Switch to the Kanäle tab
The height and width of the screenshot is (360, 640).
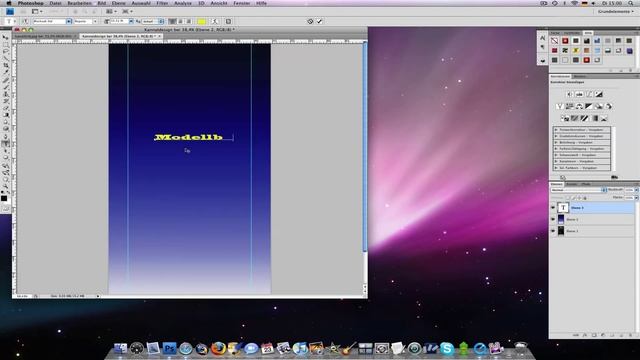click(x=571, y=184)
